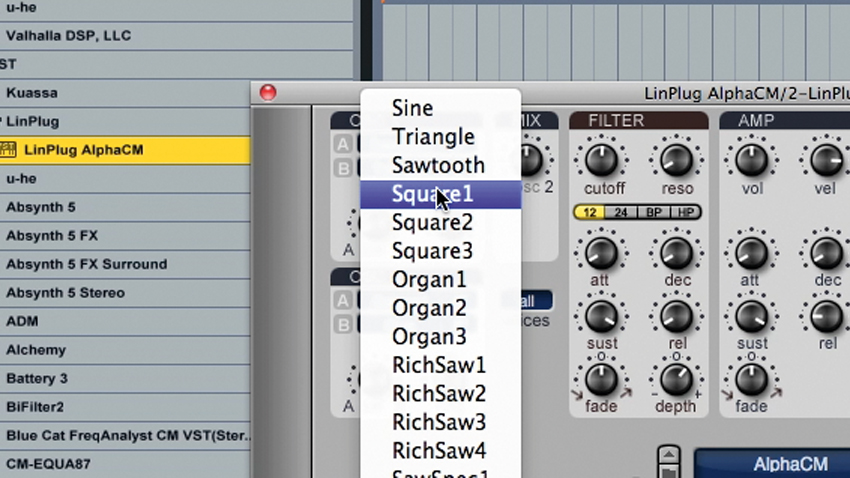Click the amp fade knob
The image size is (850, 478).
tap(751, 379)
